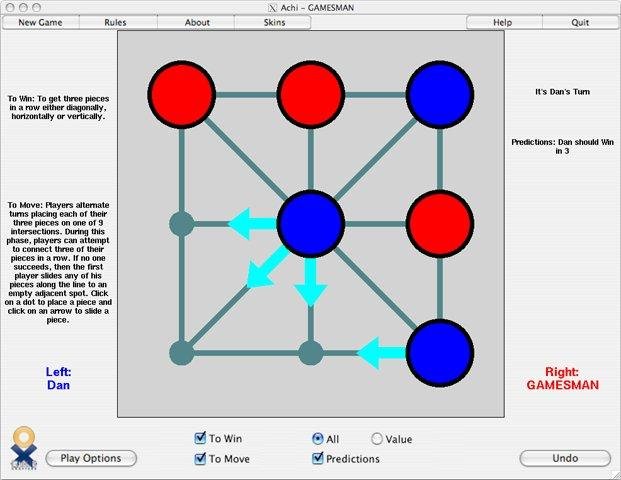Open the About menu
This screenshot has height=480, width=621.
click(197, 23)
